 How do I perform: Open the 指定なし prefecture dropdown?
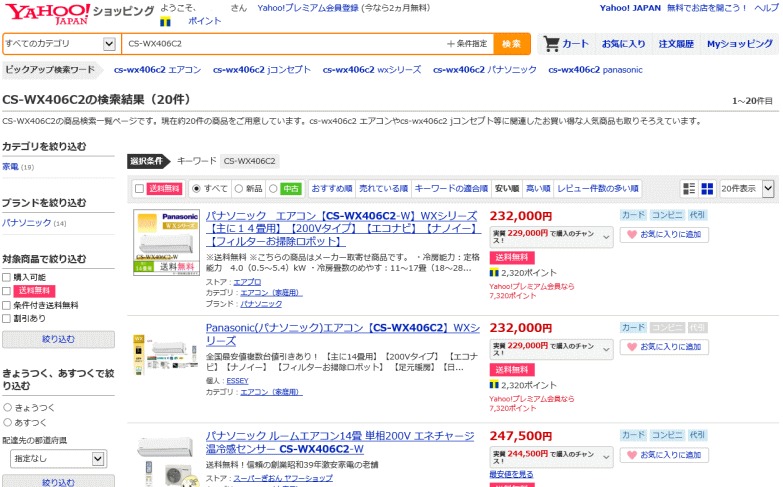click(x=58, y=459)
